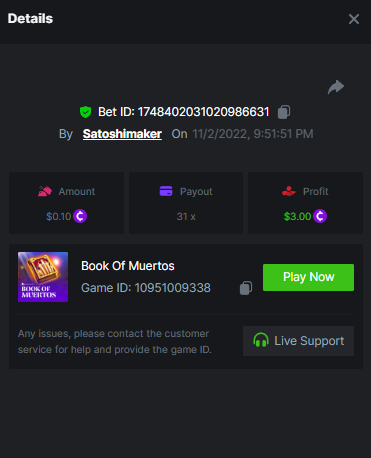Open Live Support chat
Image resolution: width=371 pixels, height=458 pixels.
[298, 341]
